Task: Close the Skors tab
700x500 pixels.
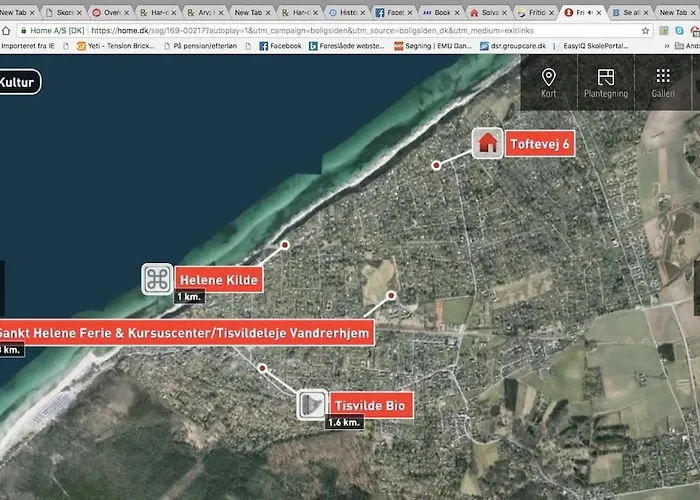Action: 79,13
